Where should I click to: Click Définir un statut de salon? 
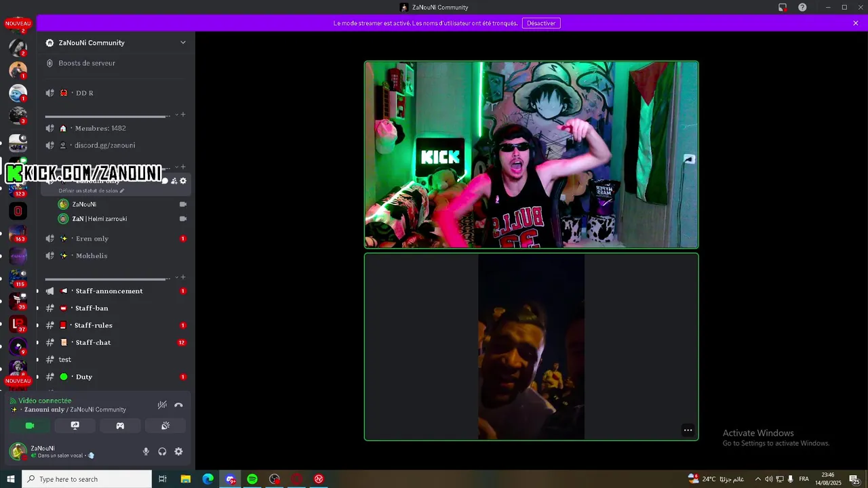point(91,190)
